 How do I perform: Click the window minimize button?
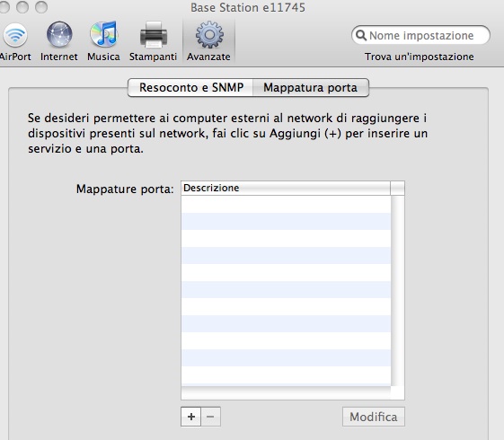(22, 7)
